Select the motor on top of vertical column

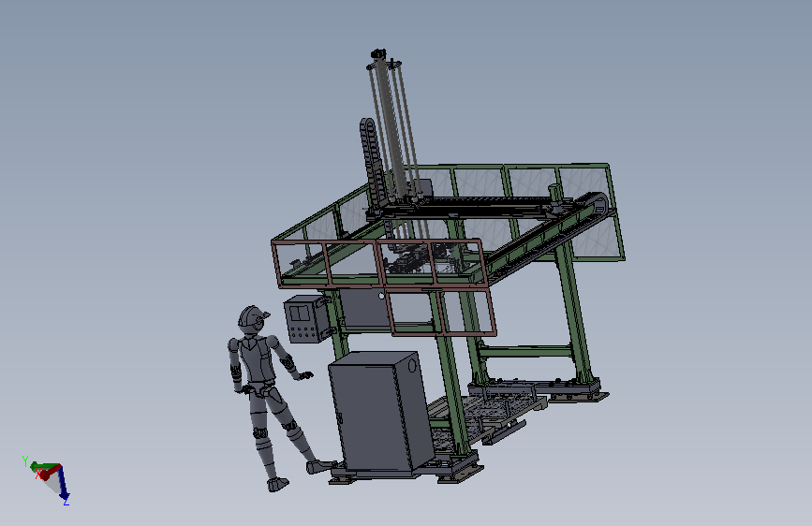pyautogui.click(x=378, y=54)
